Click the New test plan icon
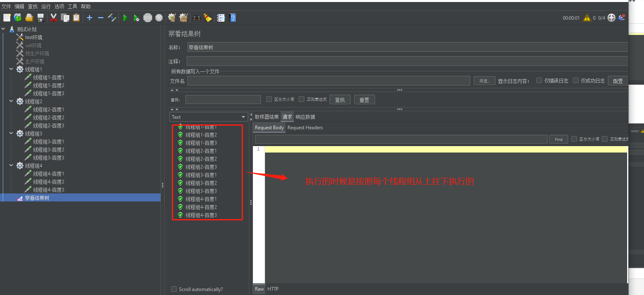The height and width of the screenshot is (295, 644). click(7, 18)
